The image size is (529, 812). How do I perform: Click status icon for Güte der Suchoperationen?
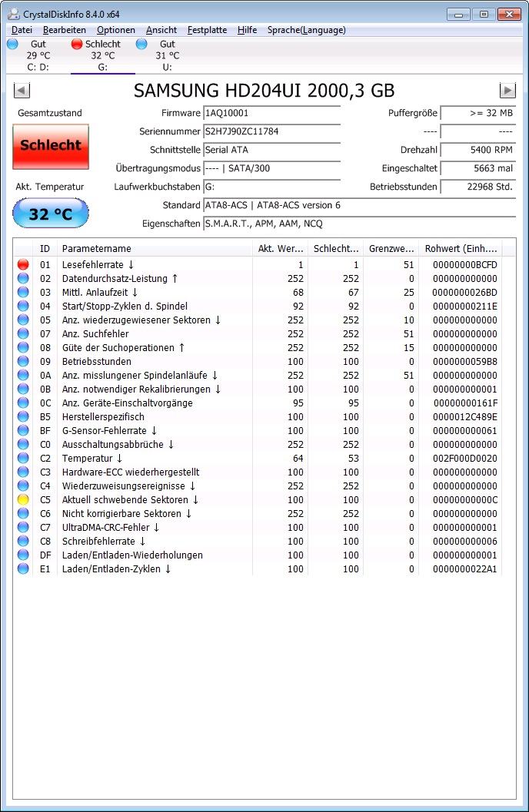23,347
